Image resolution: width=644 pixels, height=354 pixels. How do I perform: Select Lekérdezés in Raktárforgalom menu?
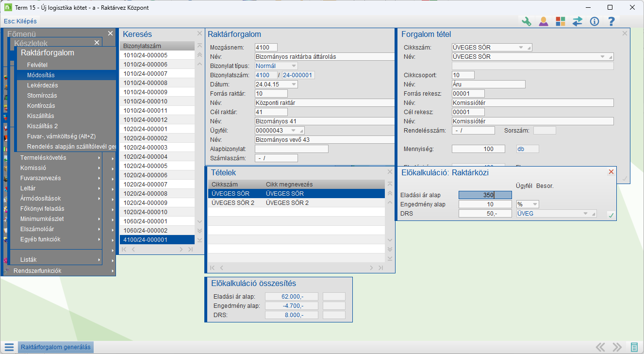pos(41,85)
